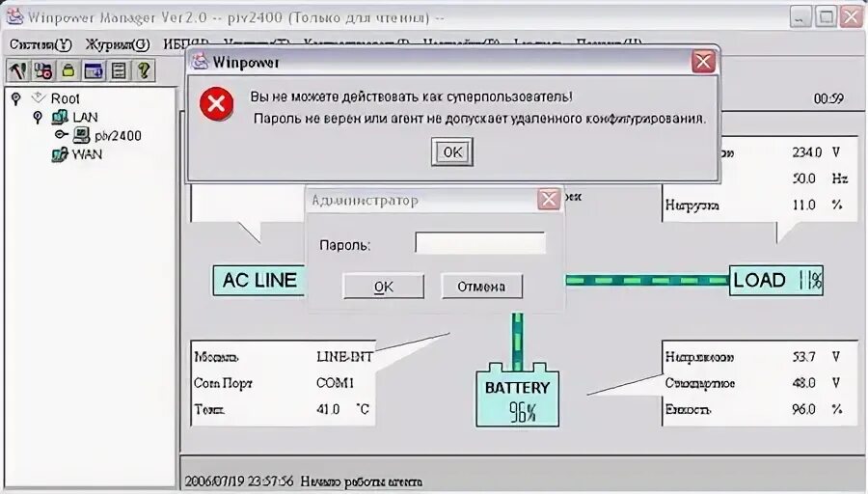Expand the piv2400 tree node handle
This screenshot has height=494, width=868.
[61, 134]
